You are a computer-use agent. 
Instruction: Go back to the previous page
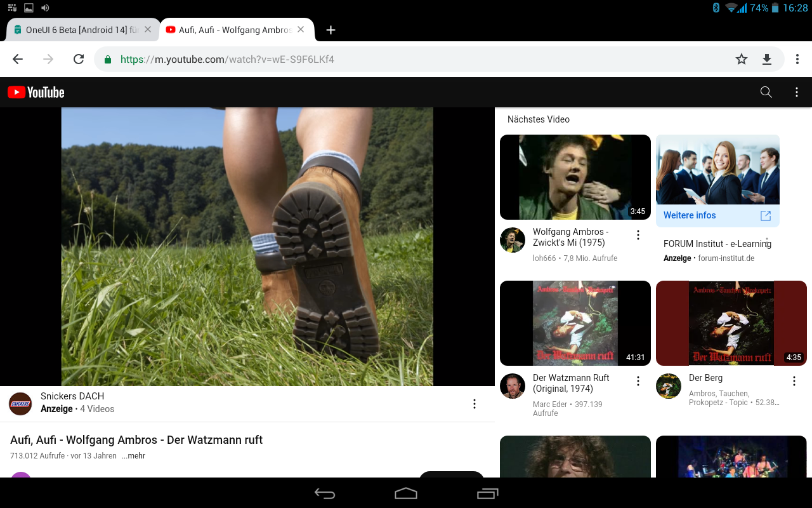tap(18, 59)
